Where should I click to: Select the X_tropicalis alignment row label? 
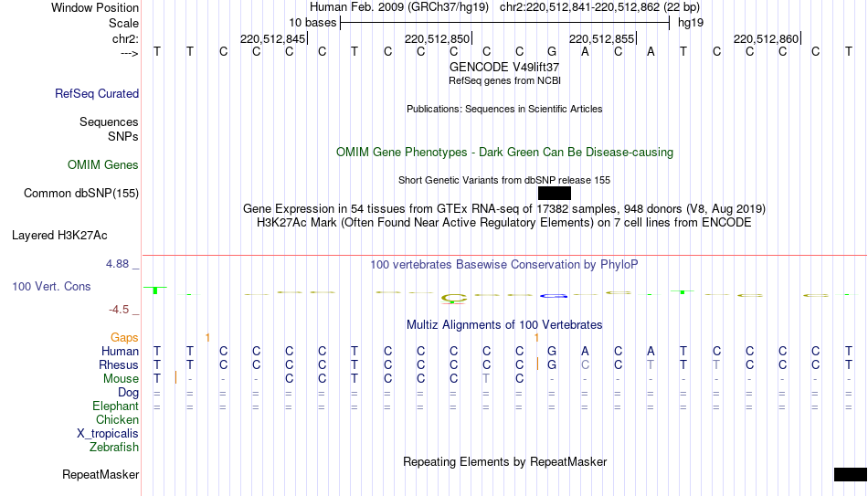[108, 434]
